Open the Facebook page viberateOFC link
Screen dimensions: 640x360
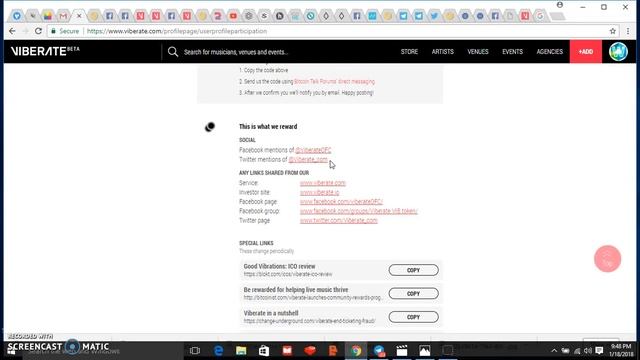341,202
